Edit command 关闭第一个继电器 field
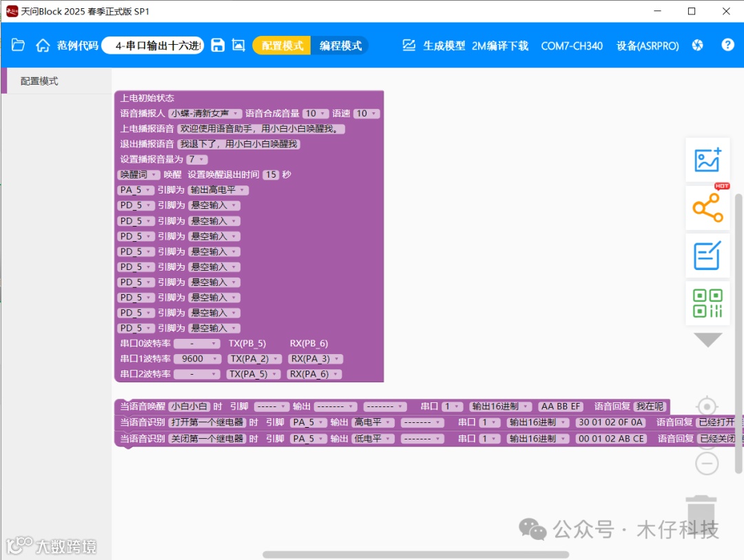744x560 pixels. tap(207, 439)
